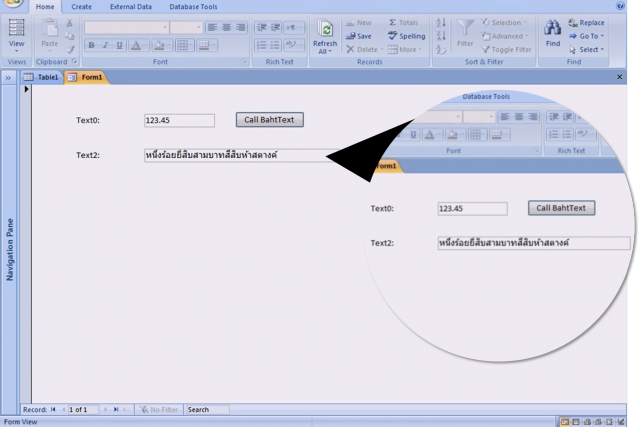Click the Fill/Back Color paint bucket
640x427 pixels.
pyautogui.click(x=161, y=45)
